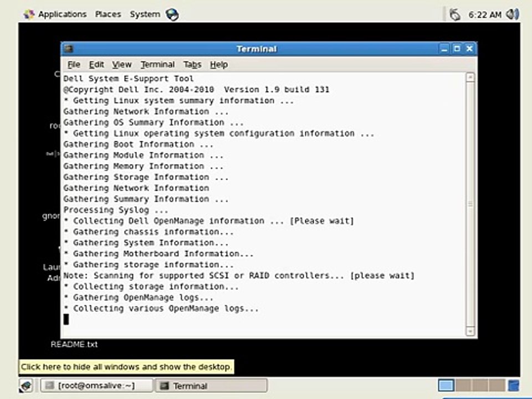The width and height of the screenshot is (532, 399).
Task: Open the Terminal window menu icon
Action: click(x=69, y=49)
